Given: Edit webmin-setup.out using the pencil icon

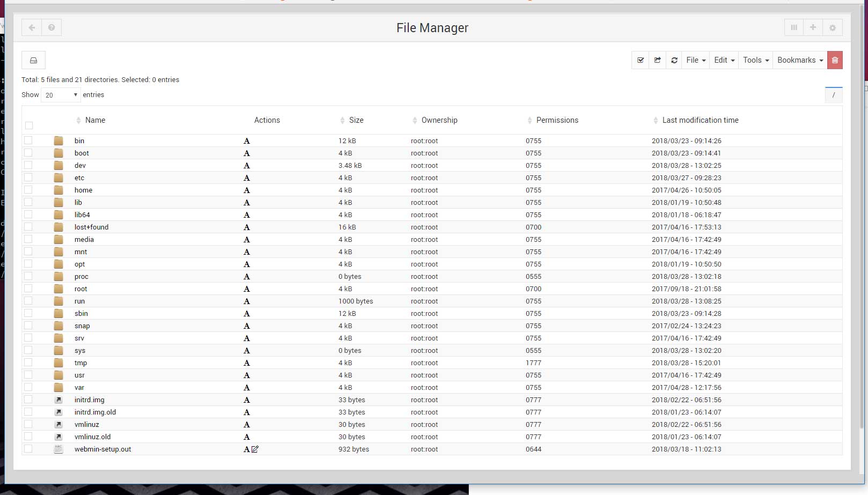Looking at the screenshot, I should (x=255, y=449).
